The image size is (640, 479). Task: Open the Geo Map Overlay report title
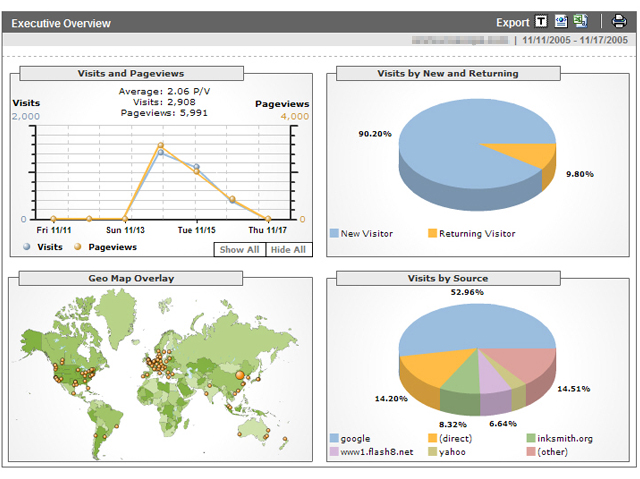click(131, 278)
